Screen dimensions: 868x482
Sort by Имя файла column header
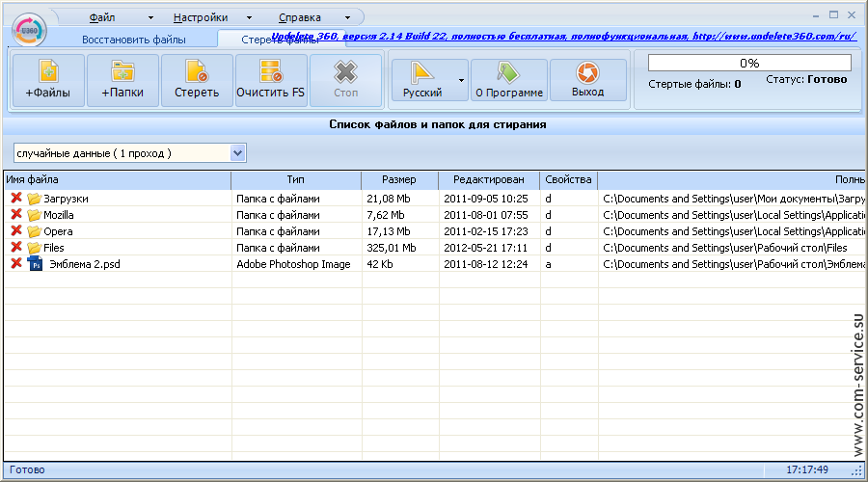pyautogui.click(x=118, y=180)
